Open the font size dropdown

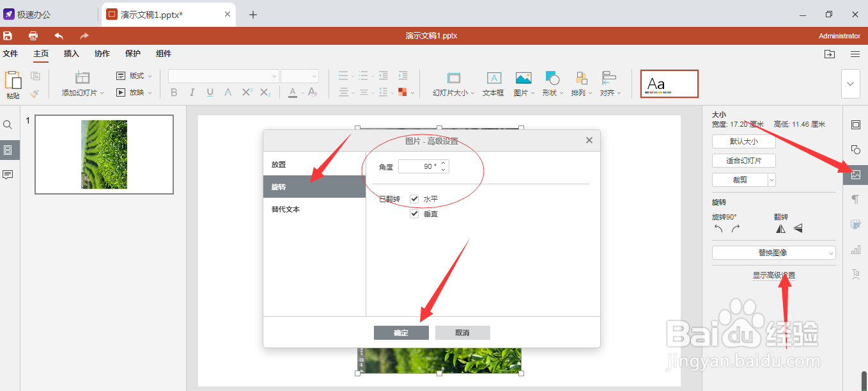tap(314, 76)
